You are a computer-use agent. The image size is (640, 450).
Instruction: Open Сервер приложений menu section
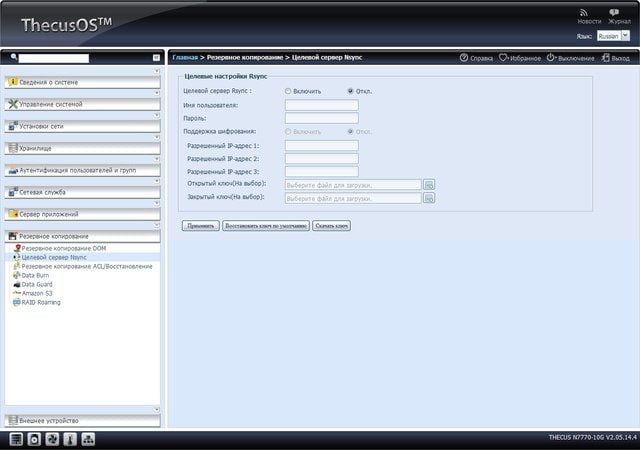point(82,214)
